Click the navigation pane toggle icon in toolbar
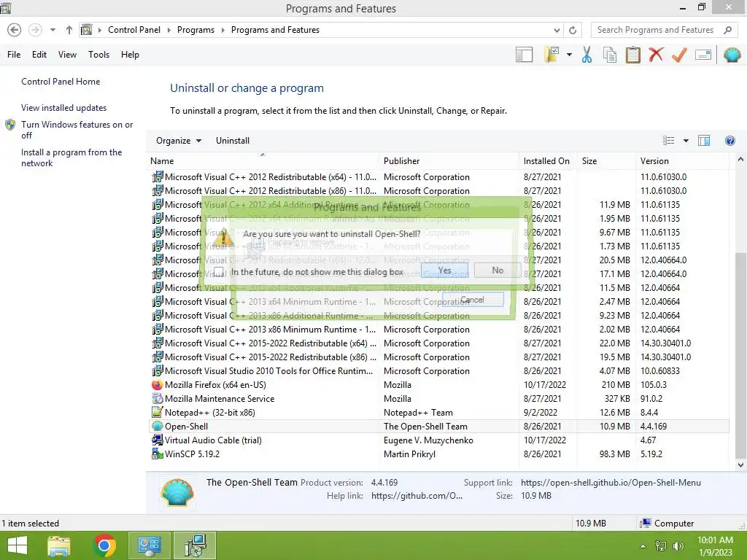Image resolution: width=747 pixels, height=560 pixels. (x=524, y=55)
